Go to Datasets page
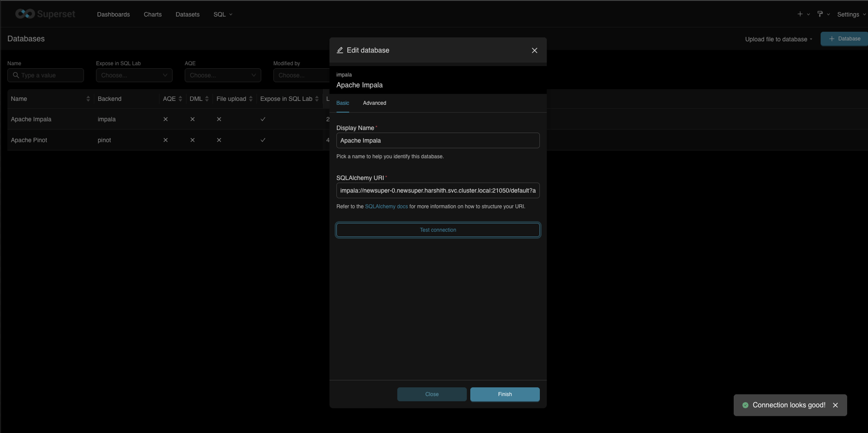Screen dimensions: 868x433 tap(188, 14)
